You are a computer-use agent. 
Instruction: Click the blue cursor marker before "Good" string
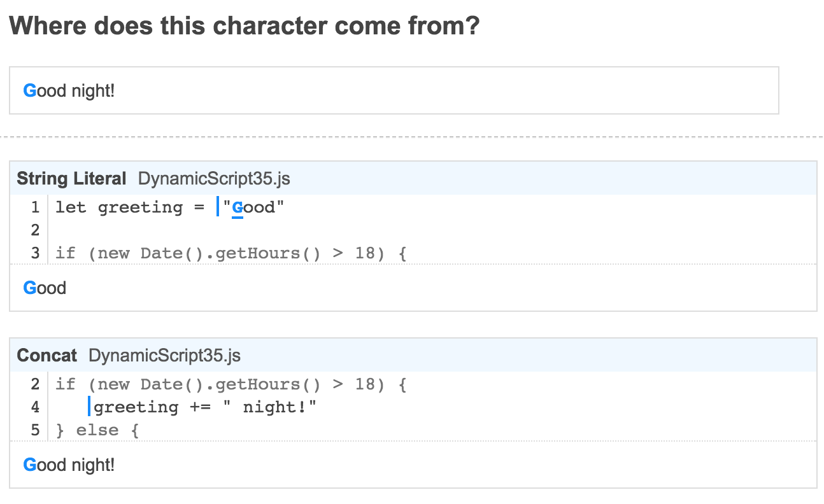tap(217, 207)
